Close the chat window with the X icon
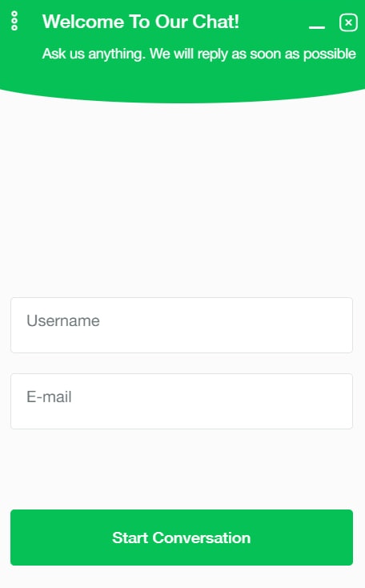This screenshot has width=365, height=588. (x=348, y=23)
